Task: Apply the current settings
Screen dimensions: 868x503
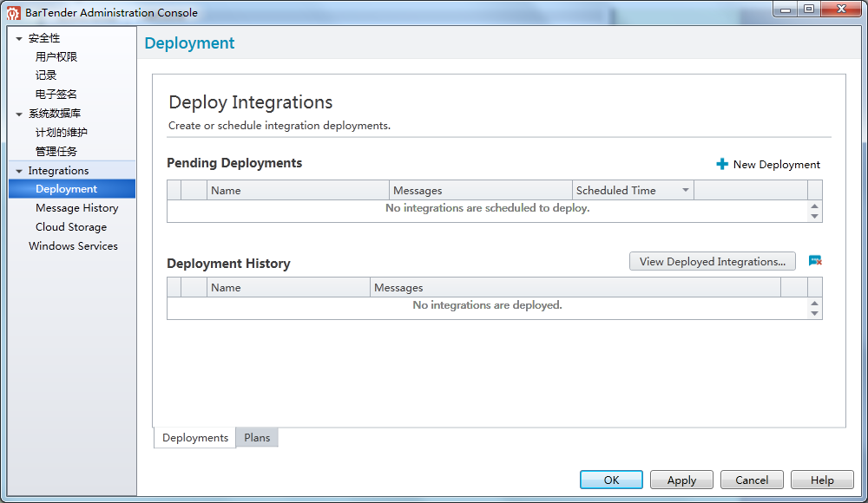Action: tap(681, 480)
